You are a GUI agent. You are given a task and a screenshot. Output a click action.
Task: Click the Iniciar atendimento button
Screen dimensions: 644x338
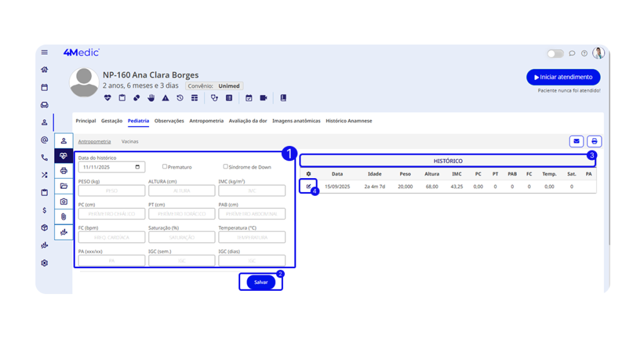563,77
